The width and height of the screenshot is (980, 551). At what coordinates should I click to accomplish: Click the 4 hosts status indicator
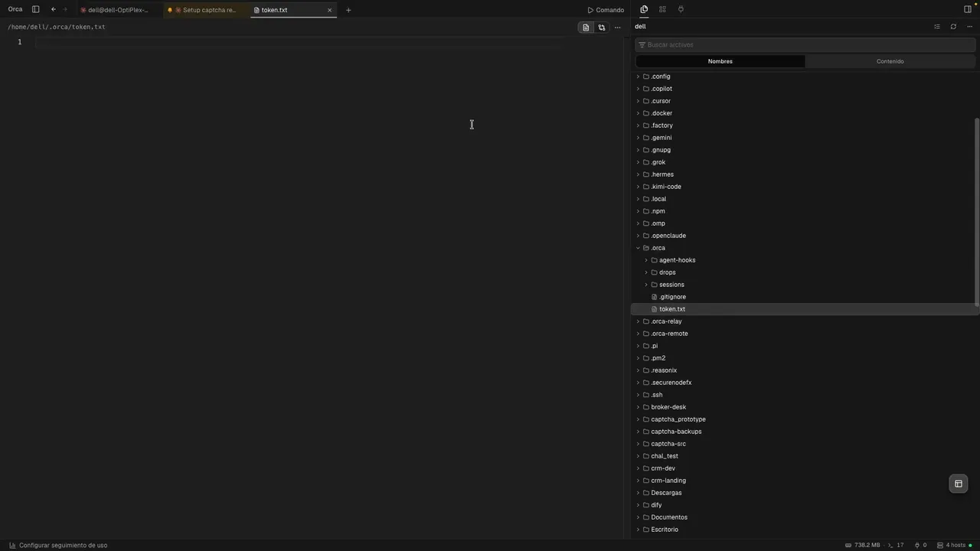(955, 546)
